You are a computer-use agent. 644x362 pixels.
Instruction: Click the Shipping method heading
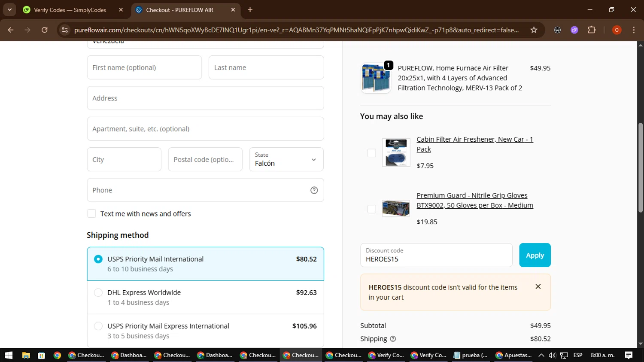click(x=118, y=235)
